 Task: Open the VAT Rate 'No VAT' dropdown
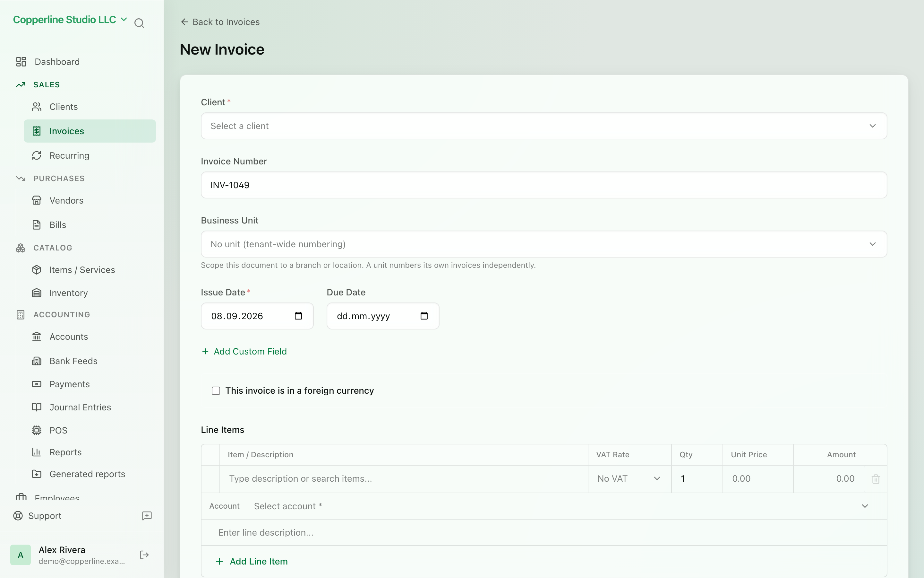[629, 478]
